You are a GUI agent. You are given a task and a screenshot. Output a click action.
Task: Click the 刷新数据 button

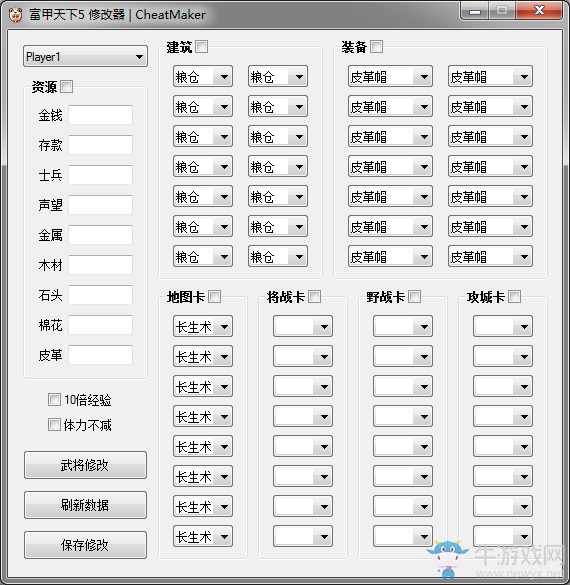pos(85,505)
